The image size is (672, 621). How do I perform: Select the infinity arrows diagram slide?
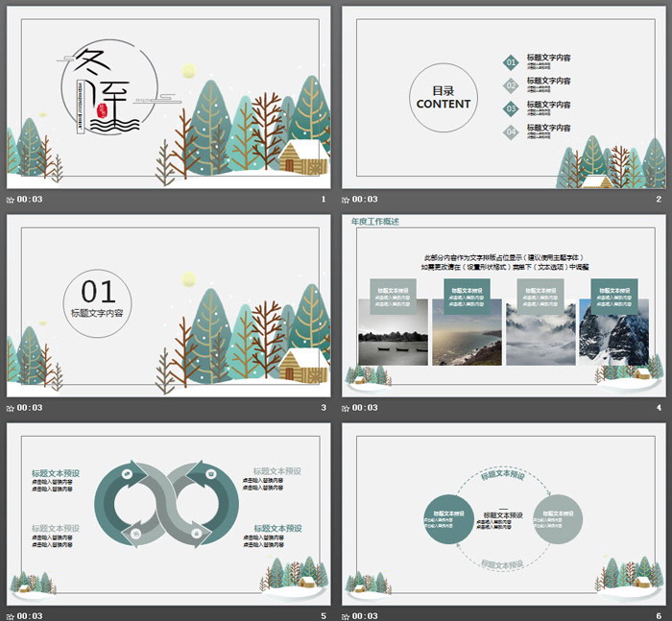pos(168,514)
